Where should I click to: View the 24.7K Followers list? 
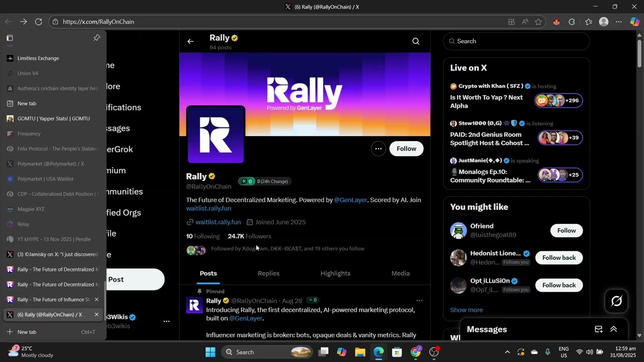click(250, 236)
